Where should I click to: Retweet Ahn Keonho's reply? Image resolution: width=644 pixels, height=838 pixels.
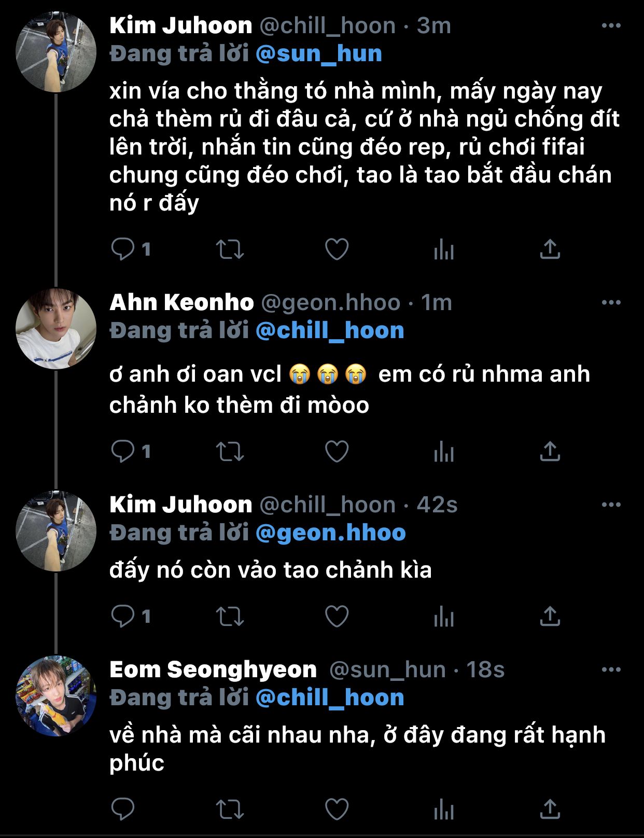point(230,452)
